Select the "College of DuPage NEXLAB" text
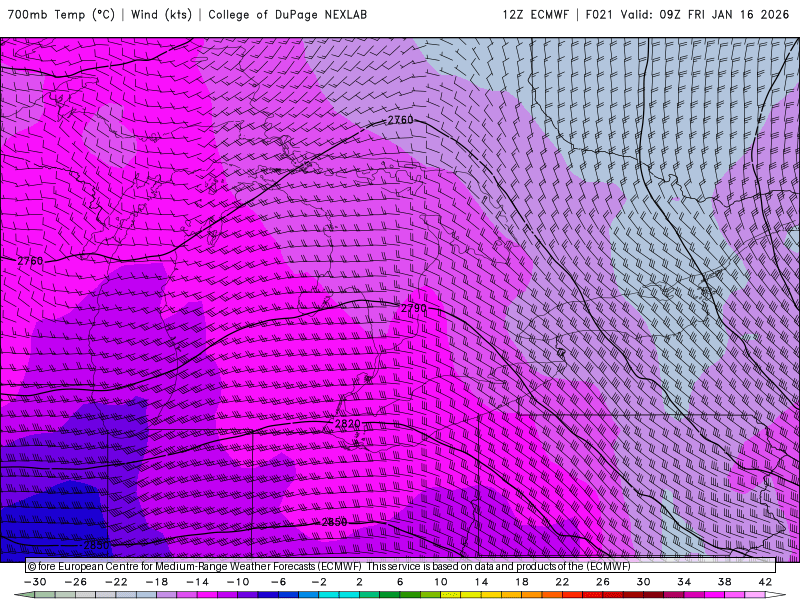The height and width of the screenshot is (600, 800). coord(287,15)
